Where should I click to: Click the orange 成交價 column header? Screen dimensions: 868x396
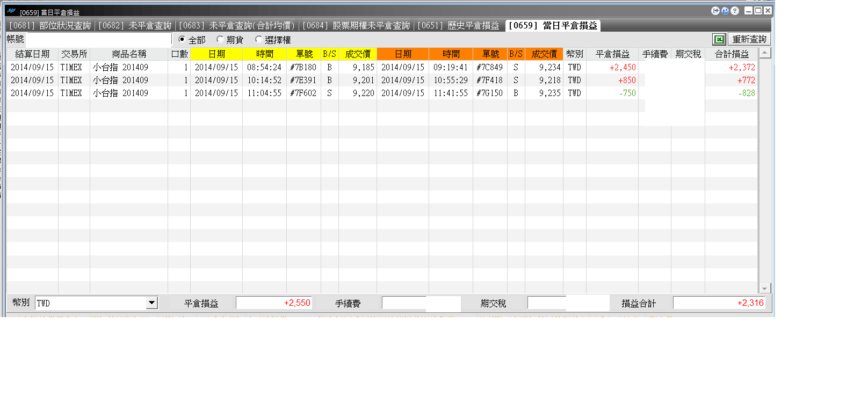[544, 54]
